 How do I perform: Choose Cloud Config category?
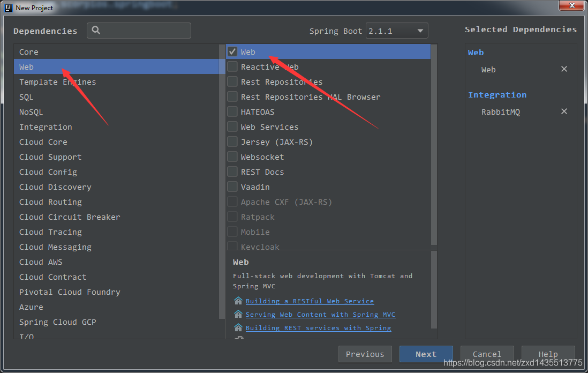116,172
